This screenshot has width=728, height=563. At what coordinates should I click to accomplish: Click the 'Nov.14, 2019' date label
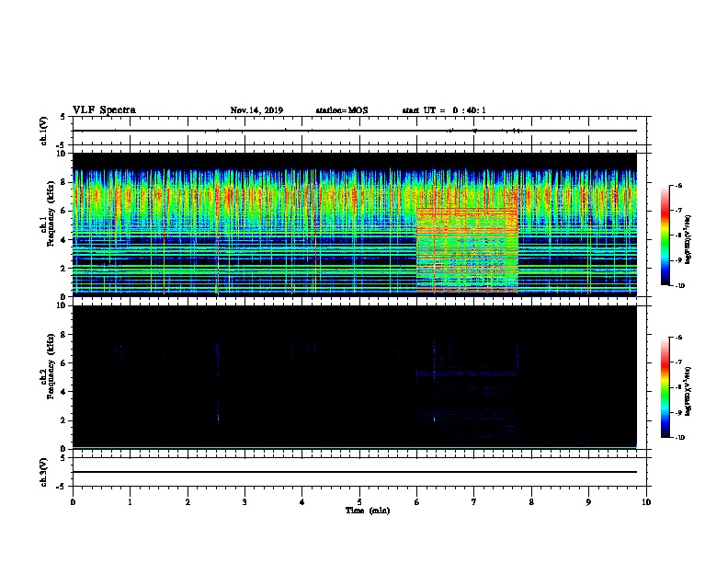pyautogui.click(x=256, y=110)
